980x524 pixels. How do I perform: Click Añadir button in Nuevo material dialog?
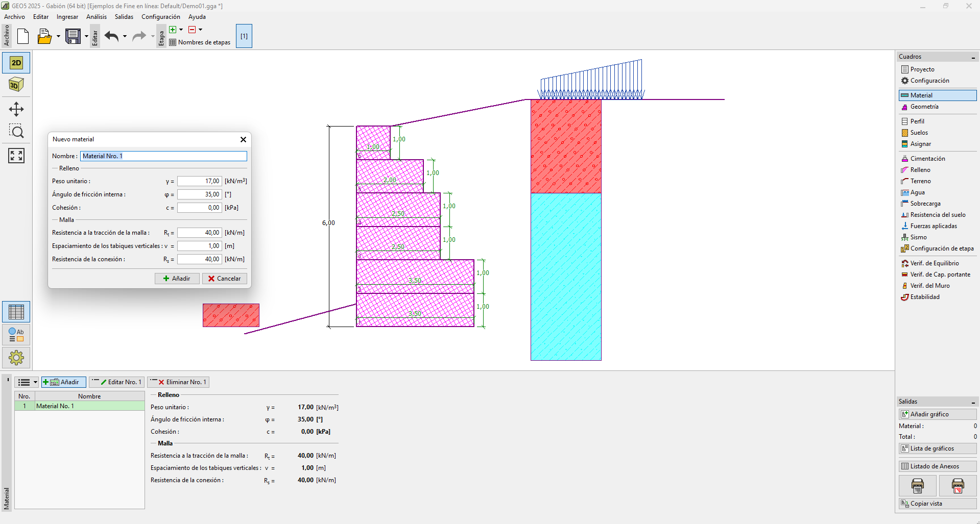pos(177,279)
